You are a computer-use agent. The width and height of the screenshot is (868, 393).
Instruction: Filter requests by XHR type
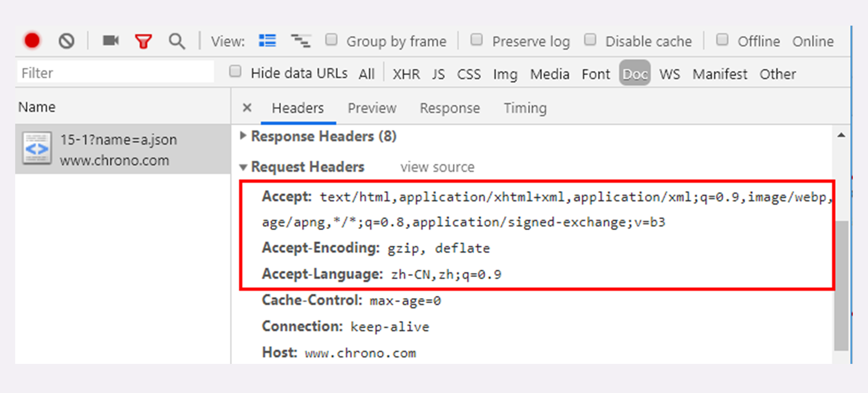[406, 74]
